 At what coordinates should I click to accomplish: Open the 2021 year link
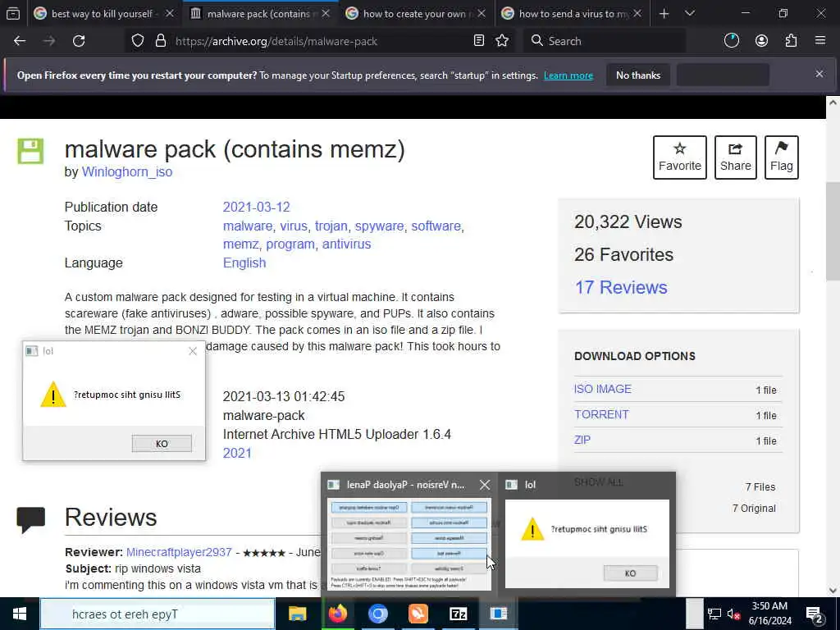[x=237, y=453]
